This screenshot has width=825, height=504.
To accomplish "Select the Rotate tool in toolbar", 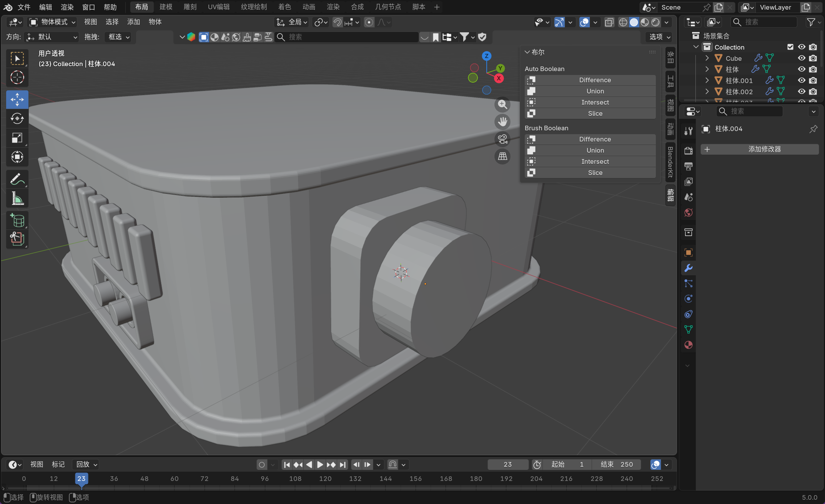I will [x=17, y=118].
